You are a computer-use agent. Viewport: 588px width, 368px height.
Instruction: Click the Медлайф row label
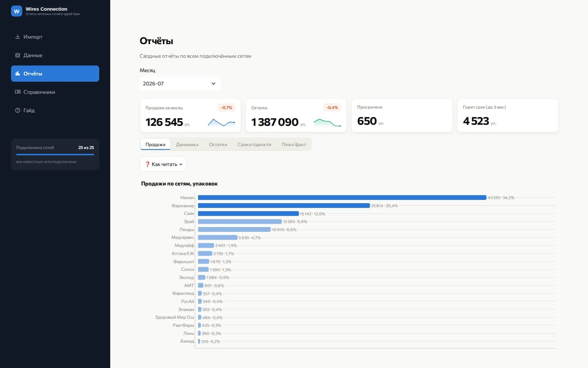tap(184, 245)
